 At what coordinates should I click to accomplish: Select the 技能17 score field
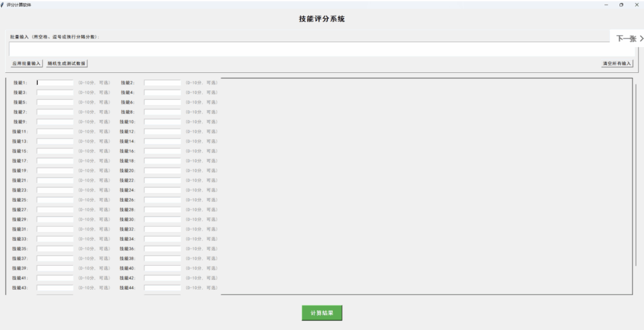point(55,161)
